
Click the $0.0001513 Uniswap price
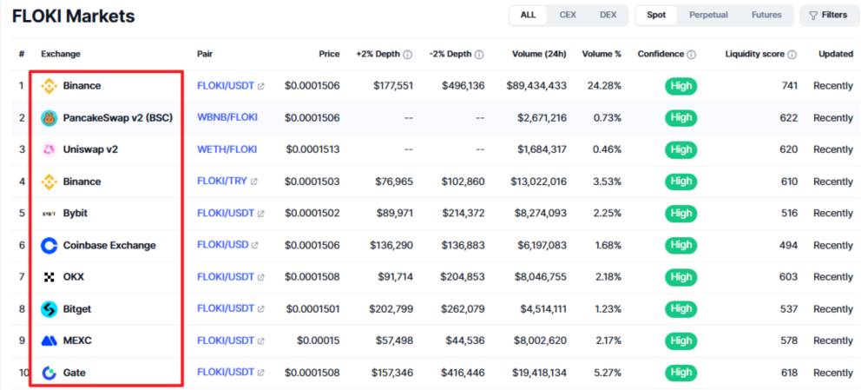[x=312, y=149]
